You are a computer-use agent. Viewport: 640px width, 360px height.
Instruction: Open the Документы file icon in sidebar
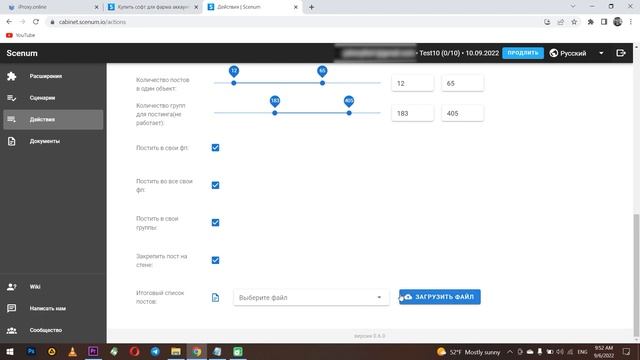tap(11, 141)
